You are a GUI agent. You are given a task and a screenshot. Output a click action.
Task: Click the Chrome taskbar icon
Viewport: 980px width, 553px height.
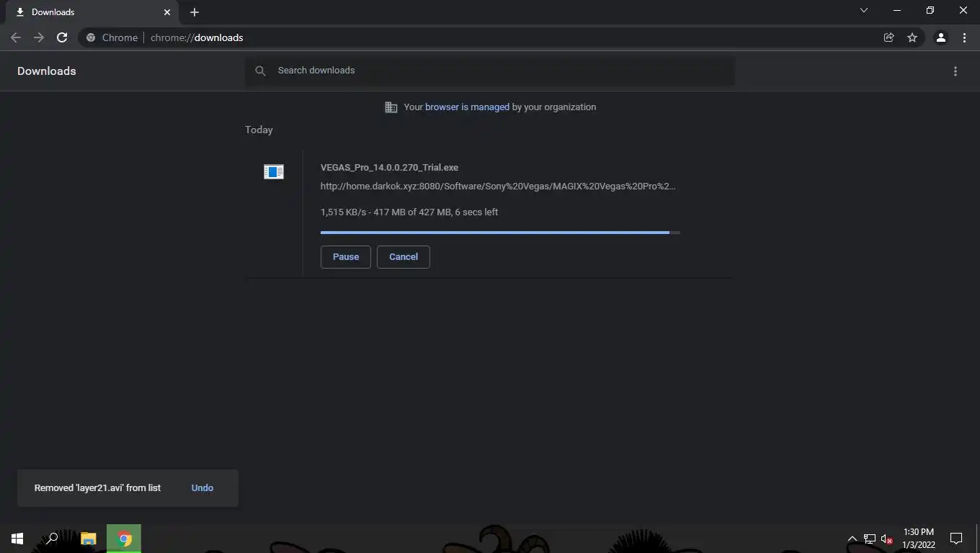click(124, 539)
